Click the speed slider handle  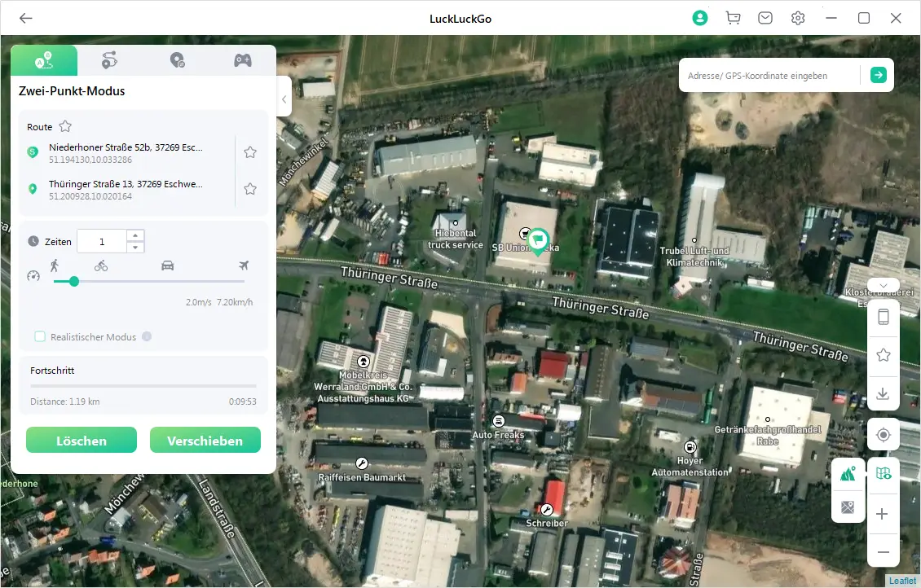pos(74,282)
